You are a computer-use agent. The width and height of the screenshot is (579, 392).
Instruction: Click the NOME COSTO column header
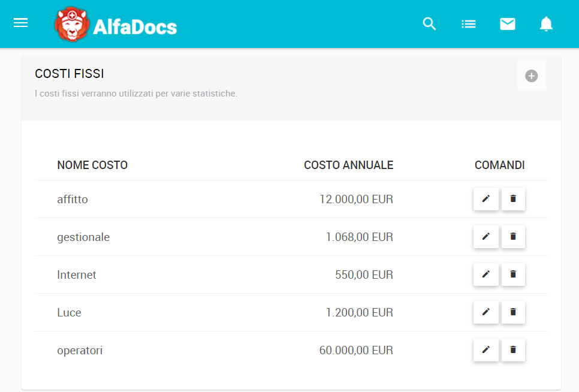coord(92,165)
